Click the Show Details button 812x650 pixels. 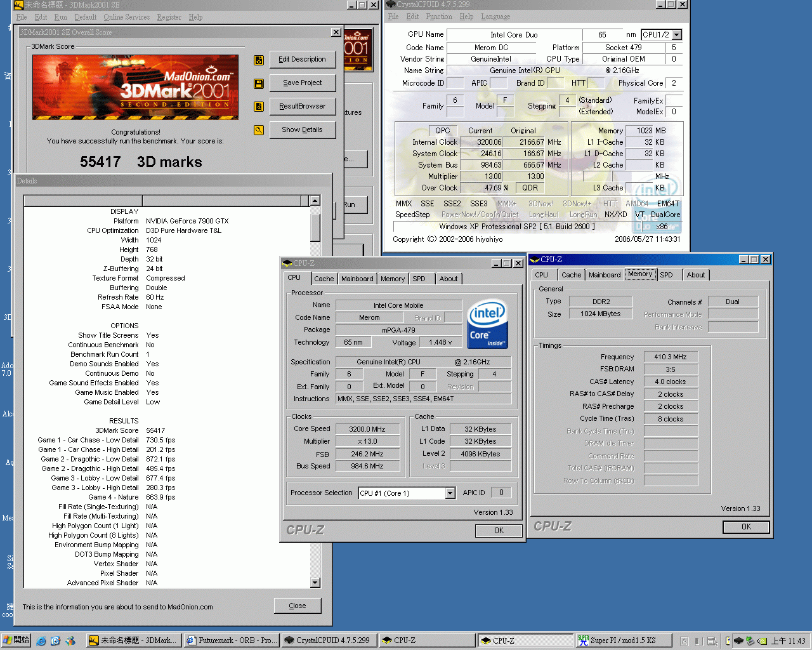(303, 129)
